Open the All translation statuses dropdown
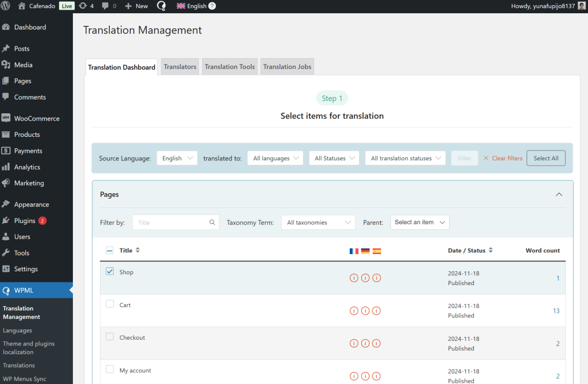The width and height of the screenshot is (588, 384). pyautogui.click(x=405, y=158)
